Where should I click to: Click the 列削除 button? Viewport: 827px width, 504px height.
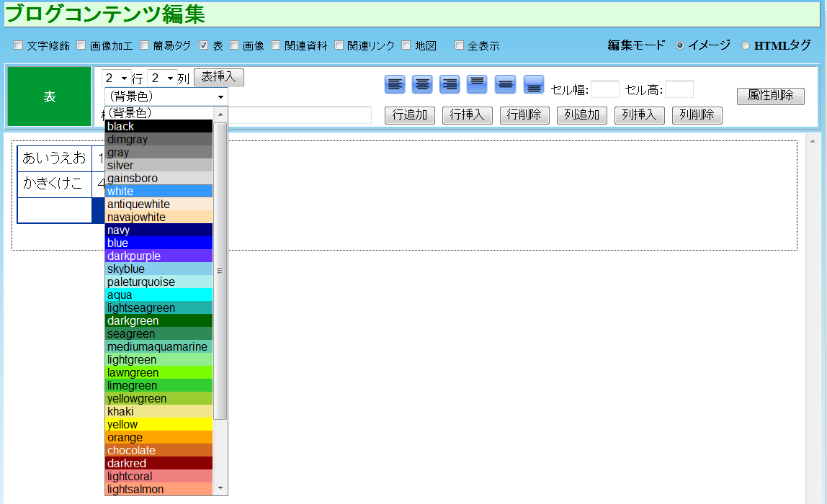click(x=697, y=115)
